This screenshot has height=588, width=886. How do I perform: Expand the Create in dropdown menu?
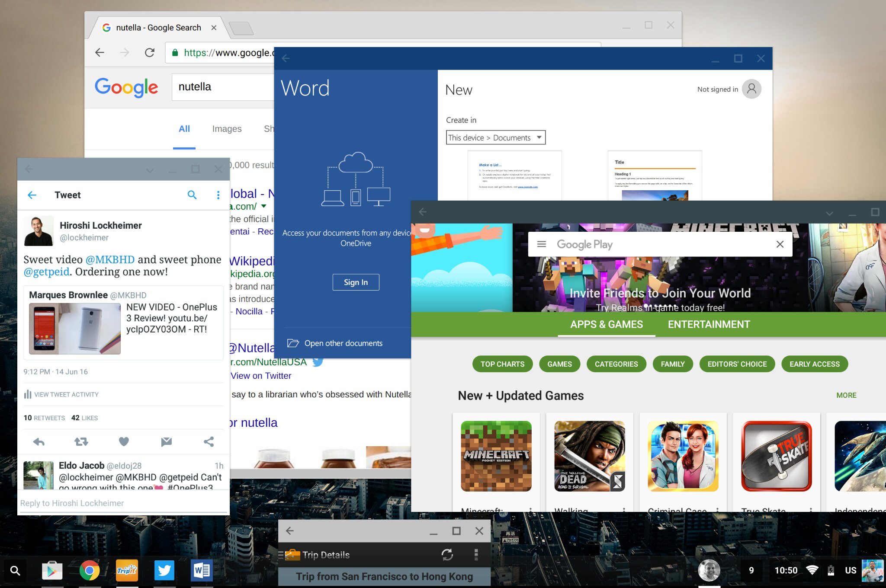[538, 137]
